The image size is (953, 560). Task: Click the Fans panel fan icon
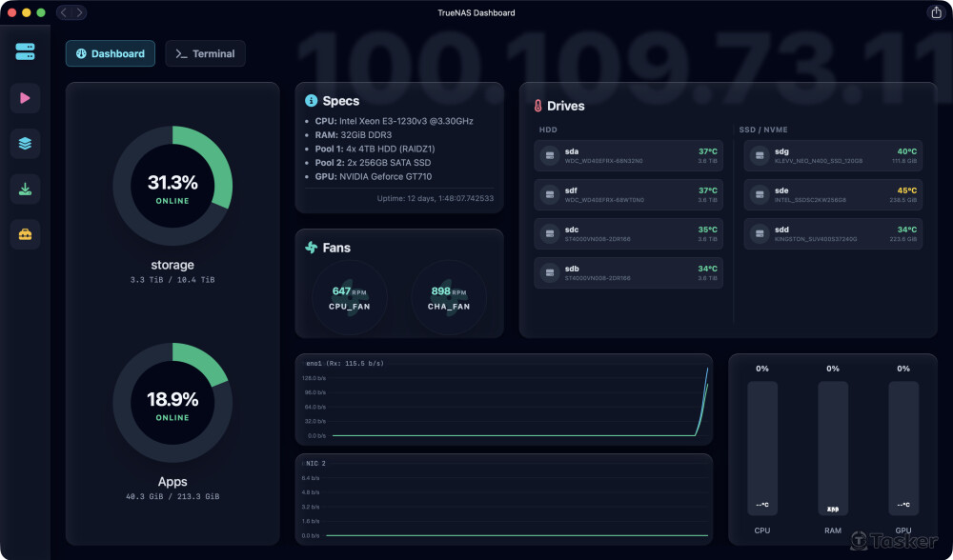click(311, 248)
